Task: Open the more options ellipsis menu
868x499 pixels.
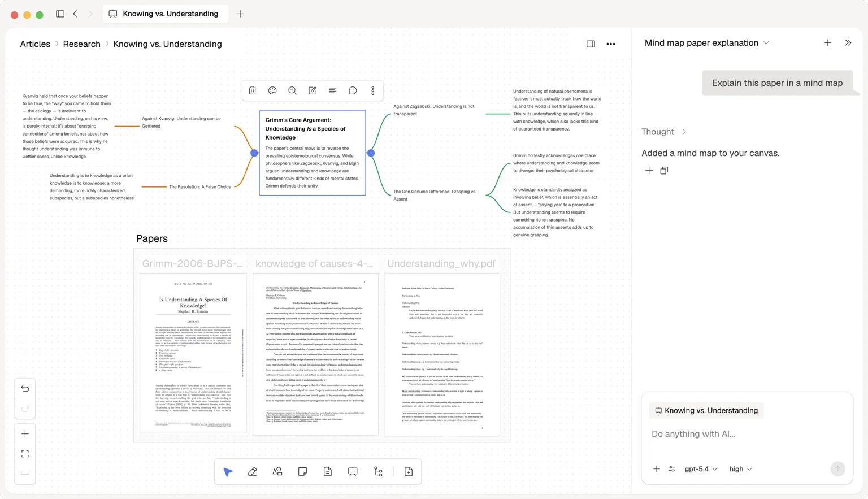Action: [610, 44]
